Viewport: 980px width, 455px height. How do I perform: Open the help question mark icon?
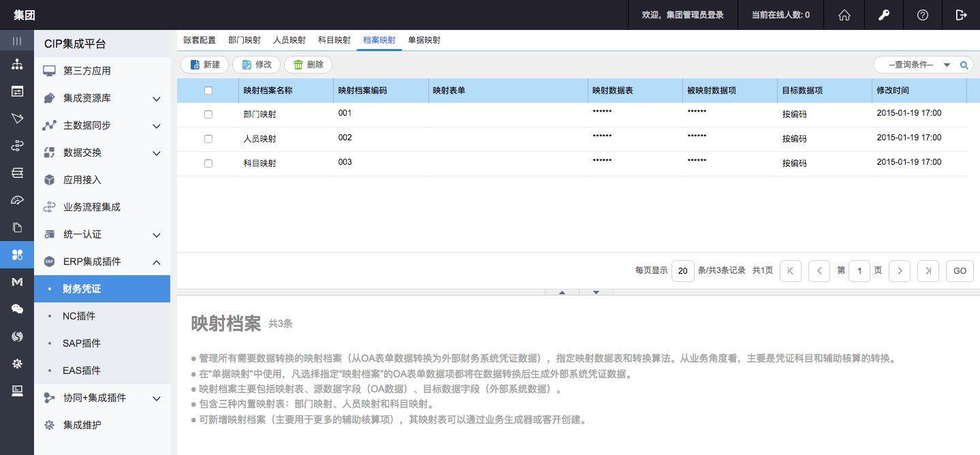click(x=922, y=15)
